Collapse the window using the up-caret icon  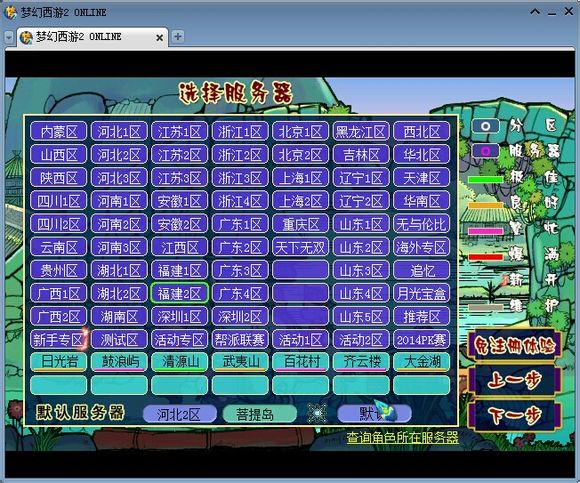(x=535, y=12)
